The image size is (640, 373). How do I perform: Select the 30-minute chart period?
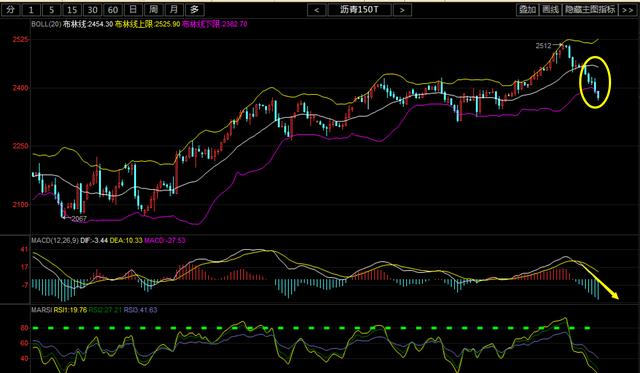93,10
